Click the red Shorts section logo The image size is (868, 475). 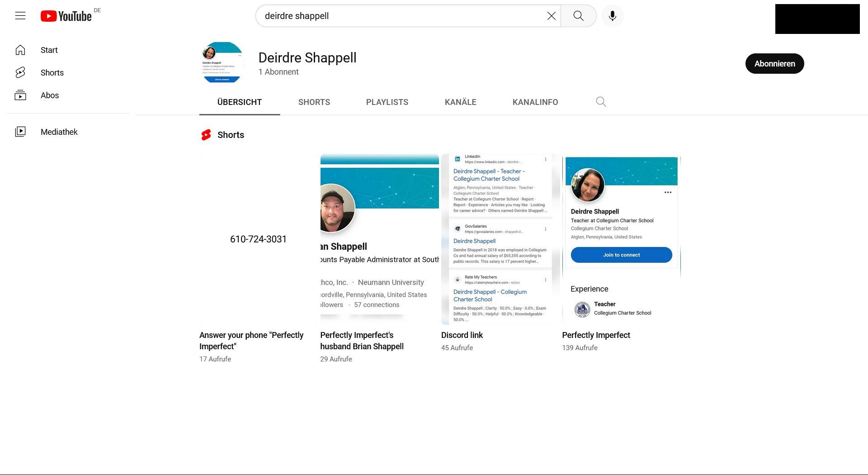(x=206, y=135)
